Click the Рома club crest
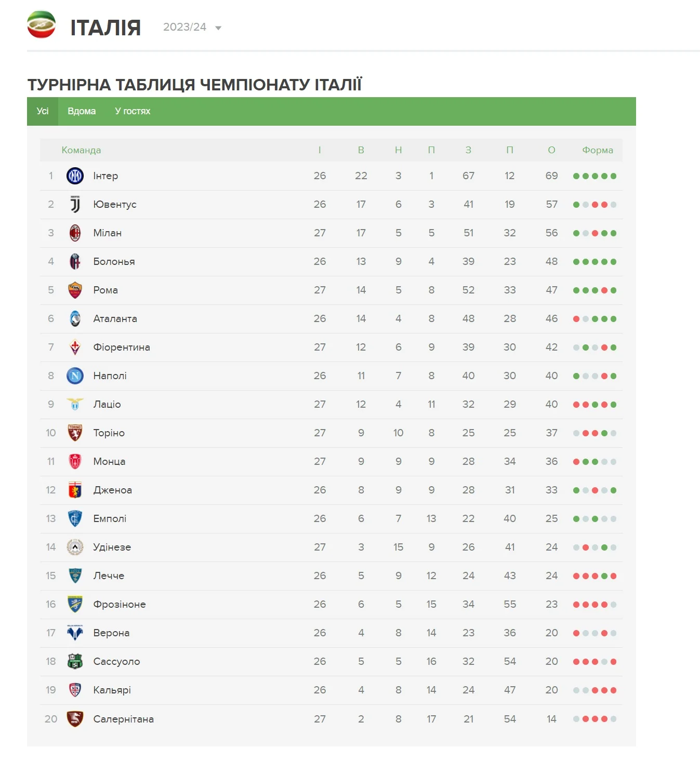Screen dimensions: 700x762 tap(75, 290)
